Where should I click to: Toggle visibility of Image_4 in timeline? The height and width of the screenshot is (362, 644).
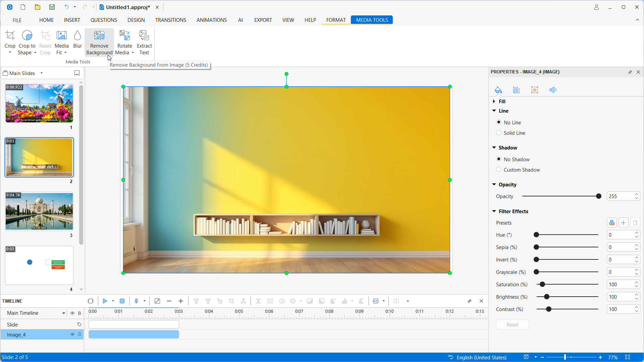point(72,335)
